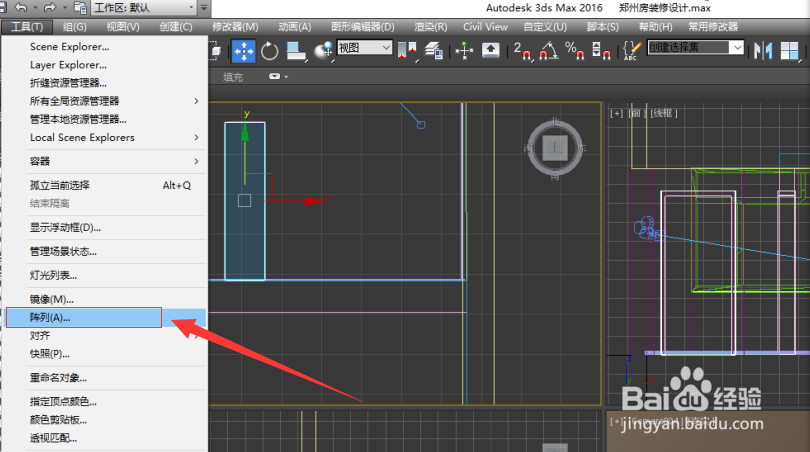Expand the 容器 submenu
The height and width of the screenshot is (452, 810).
pyautogui.click(x=103, y=161)
